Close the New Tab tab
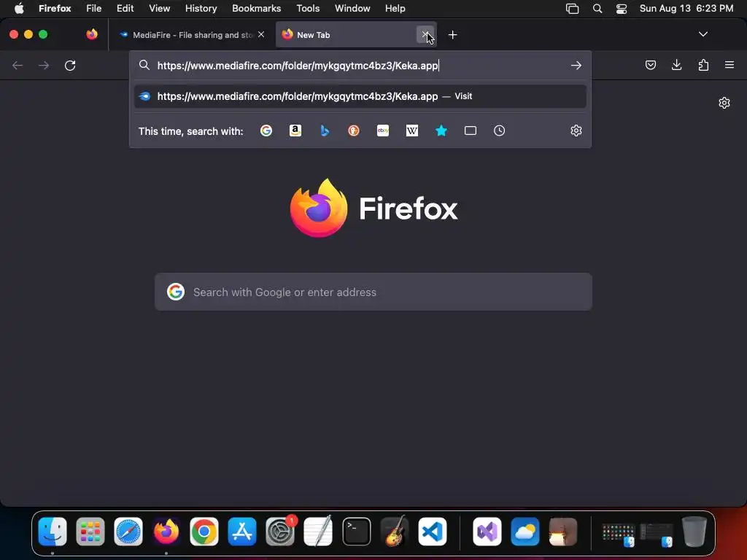 click(425, 34)
